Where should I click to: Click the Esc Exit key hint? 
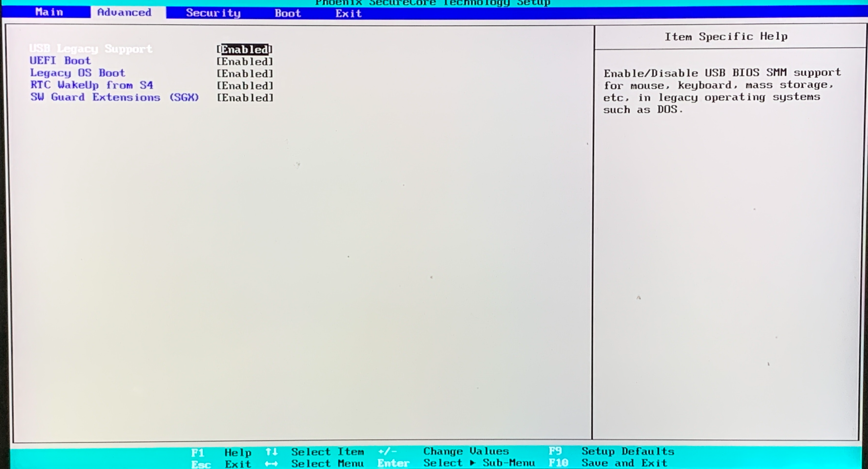tap(201, 464)
